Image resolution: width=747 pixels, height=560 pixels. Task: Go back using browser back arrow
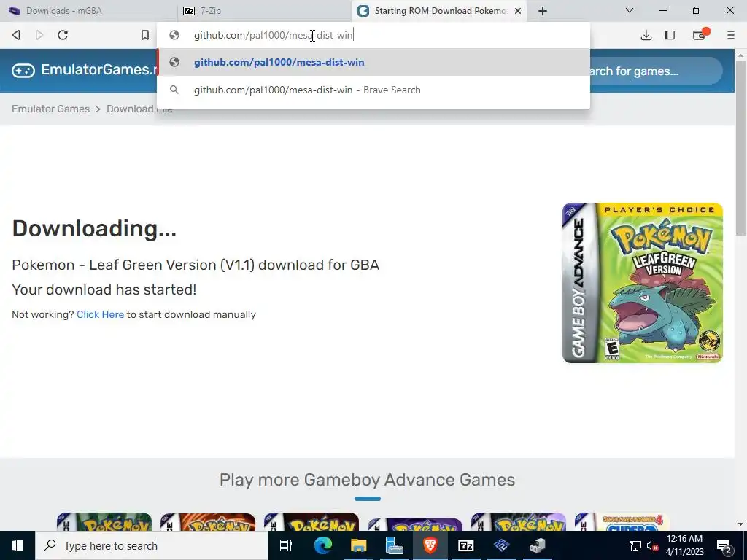[x=16, y=35]
